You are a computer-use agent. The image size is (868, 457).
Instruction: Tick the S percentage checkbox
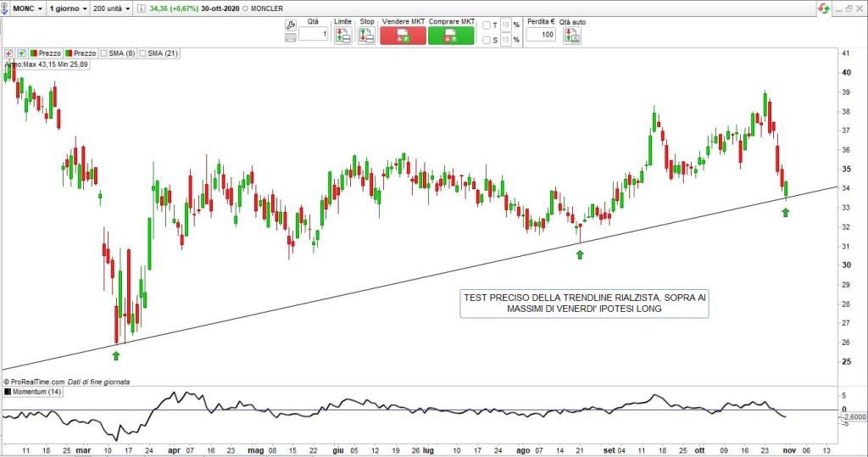tap(486, 40)
